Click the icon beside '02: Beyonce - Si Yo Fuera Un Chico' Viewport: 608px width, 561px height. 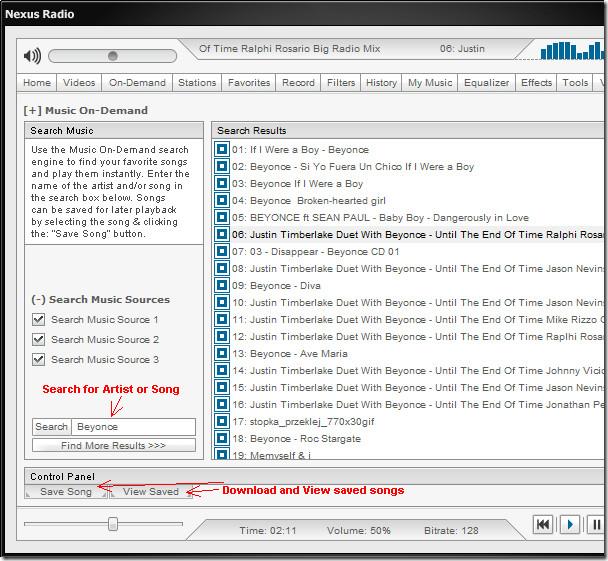coord(222,166)
